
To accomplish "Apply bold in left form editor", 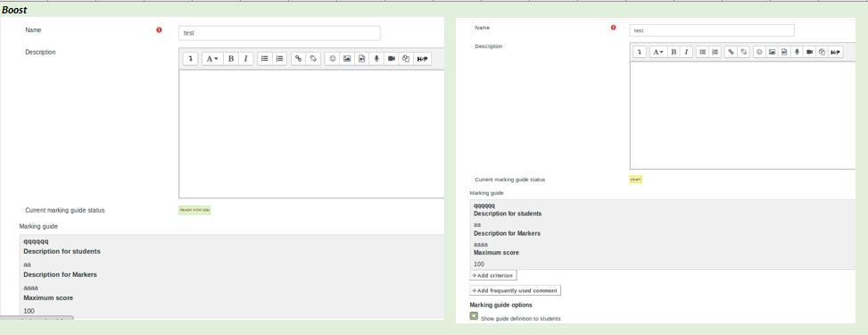I will pyautogui.click(x=231, y=59).
